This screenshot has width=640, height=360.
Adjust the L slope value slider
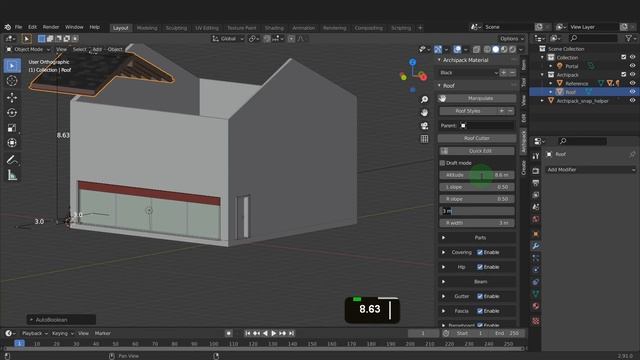477,187
